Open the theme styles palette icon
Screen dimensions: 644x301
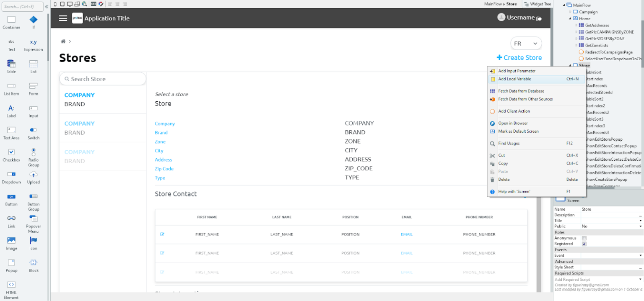(101, 4)
